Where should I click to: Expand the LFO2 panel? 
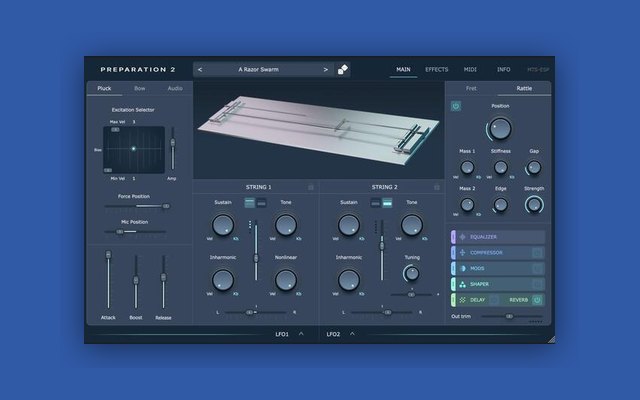352,334
